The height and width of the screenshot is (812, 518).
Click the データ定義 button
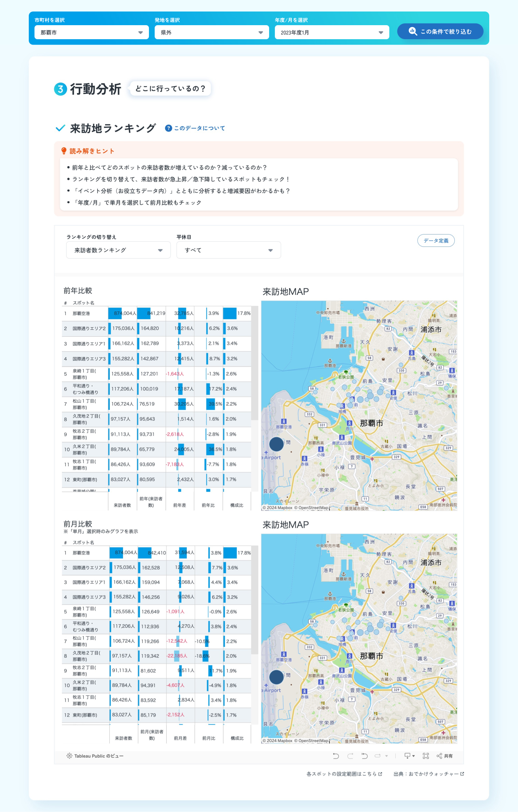[436, 241]
